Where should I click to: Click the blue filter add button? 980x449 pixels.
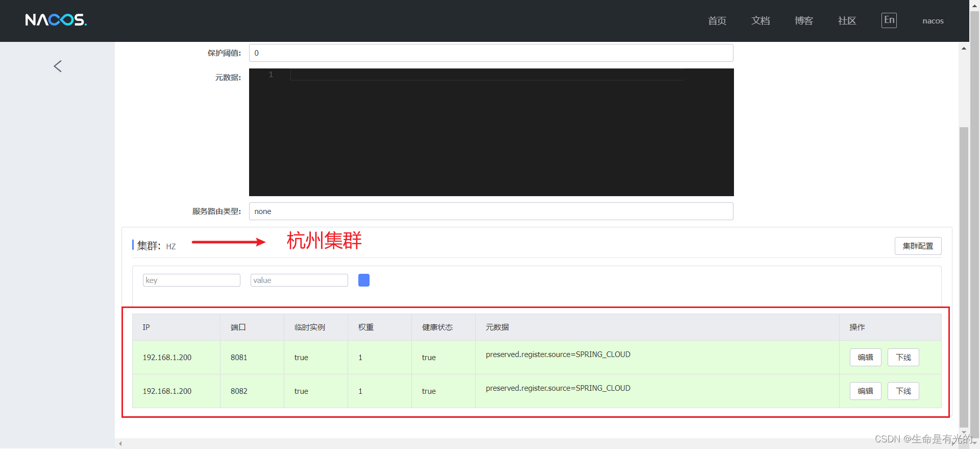(364, 280)
